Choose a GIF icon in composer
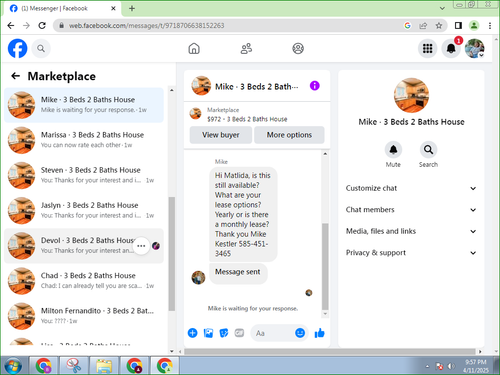 239,333
